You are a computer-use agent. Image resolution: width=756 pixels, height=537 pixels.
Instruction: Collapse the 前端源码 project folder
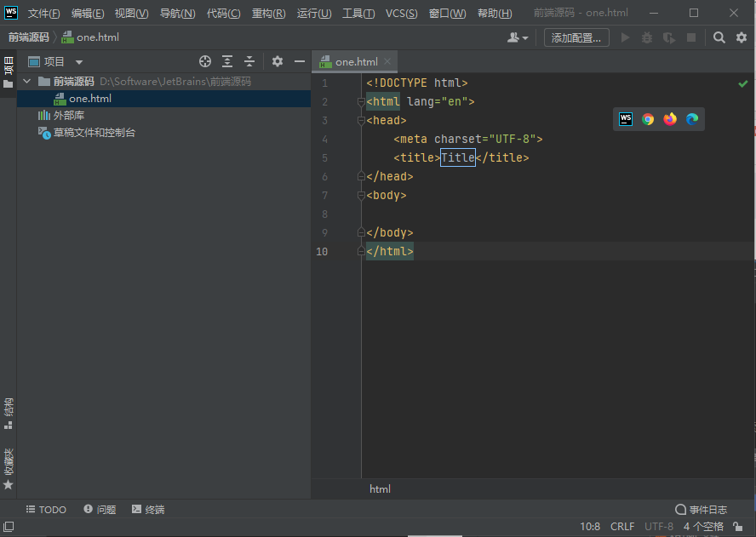(x=27, y=82)
